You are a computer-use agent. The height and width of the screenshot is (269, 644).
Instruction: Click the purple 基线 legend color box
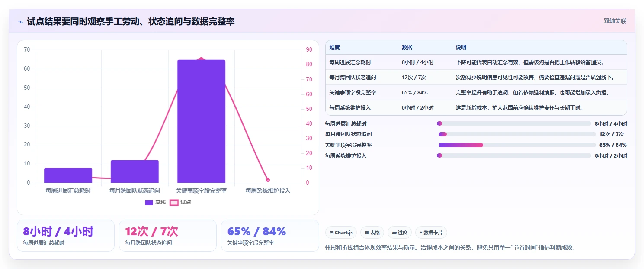[149, 202]
